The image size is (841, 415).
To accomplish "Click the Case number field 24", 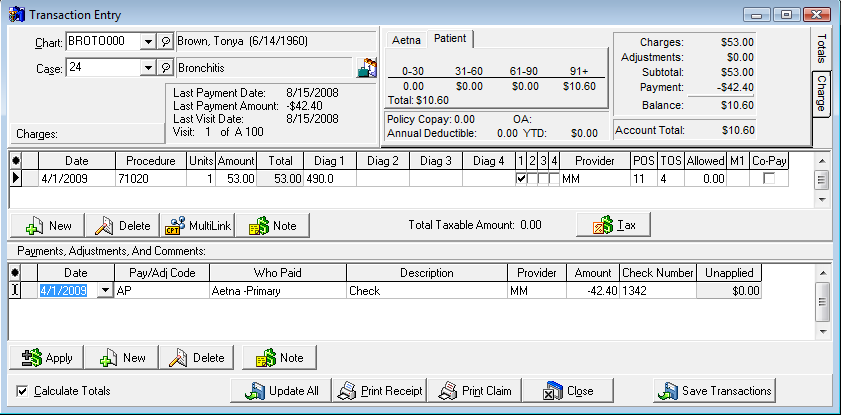I will 103,68.
